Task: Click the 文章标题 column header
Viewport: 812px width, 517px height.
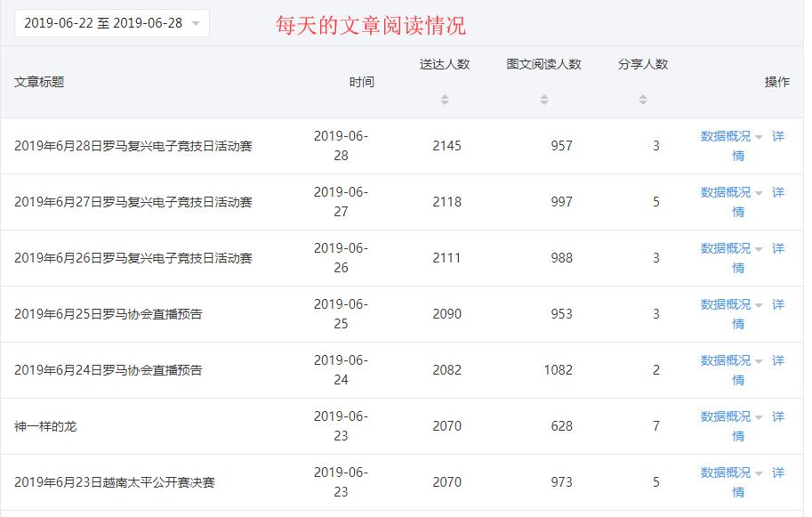Action: click(39, 82)
